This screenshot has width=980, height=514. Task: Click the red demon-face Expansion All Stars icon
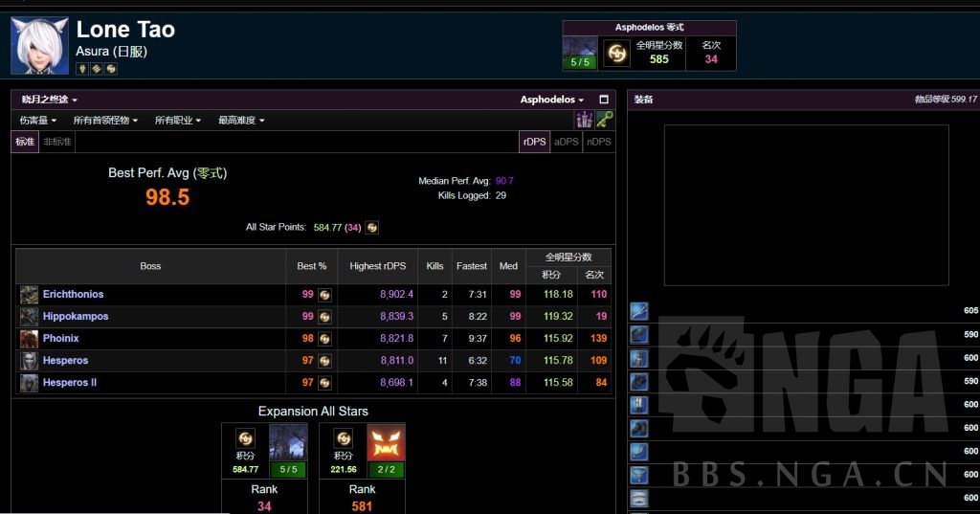[x=387, y=443]
